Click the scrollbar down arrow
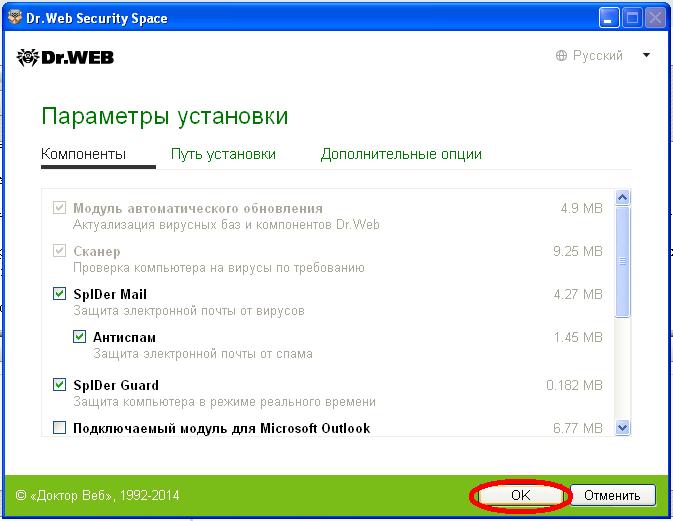Screen dimensions: 673x521 click(622, 427)
